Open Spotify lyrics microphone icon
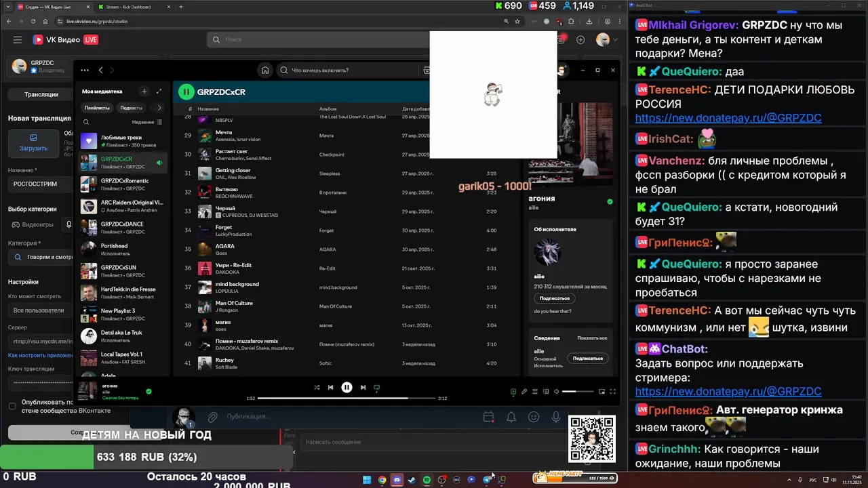Image resolution: width=868 pixels, height=488 pixels. point(524,391)
